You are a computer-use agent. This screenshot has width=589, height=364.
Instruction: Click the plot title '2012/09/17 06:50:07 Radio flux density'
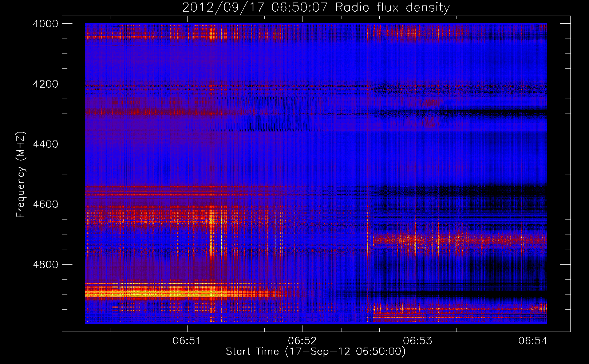(x=316, y=8)
